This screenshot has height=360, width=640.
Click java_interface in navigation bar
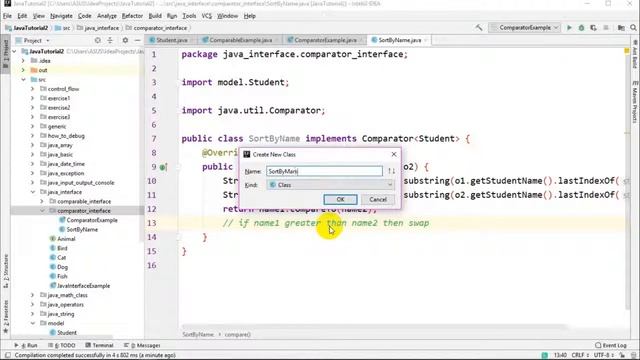(98, 28)
